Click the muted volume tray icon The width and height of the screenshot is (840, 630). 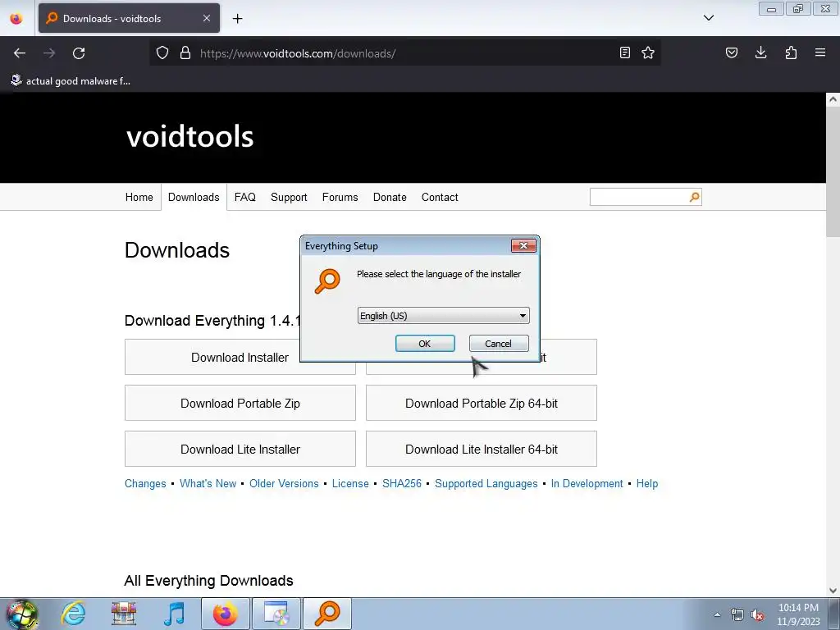coord(757,615)
